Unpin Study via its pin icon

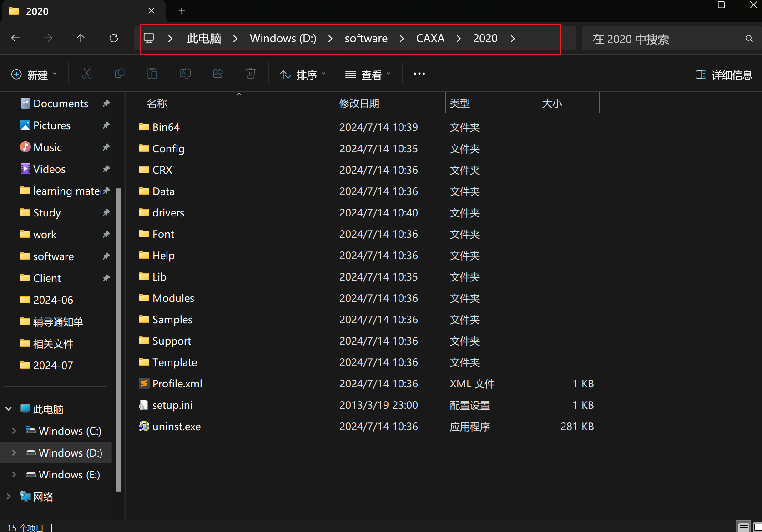tap(106, 213)
